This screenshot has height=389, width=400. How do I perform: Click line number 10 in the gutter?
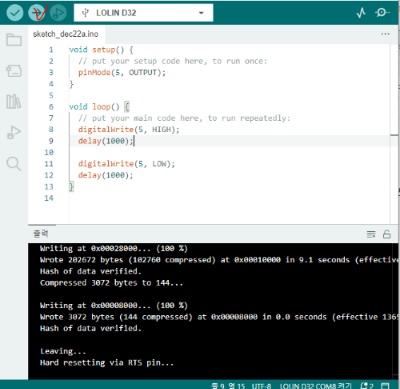(x=49, y=153)
